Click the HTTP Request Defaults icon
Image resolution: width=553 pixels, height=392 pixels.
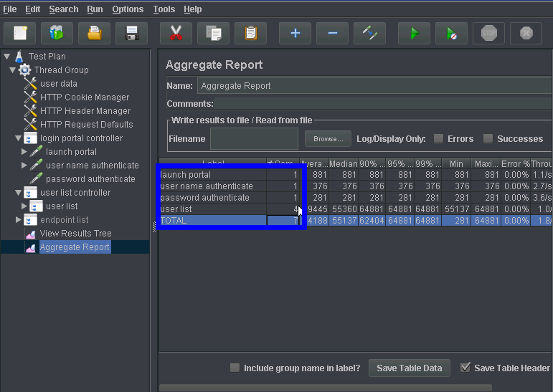(x=30, y=125)
